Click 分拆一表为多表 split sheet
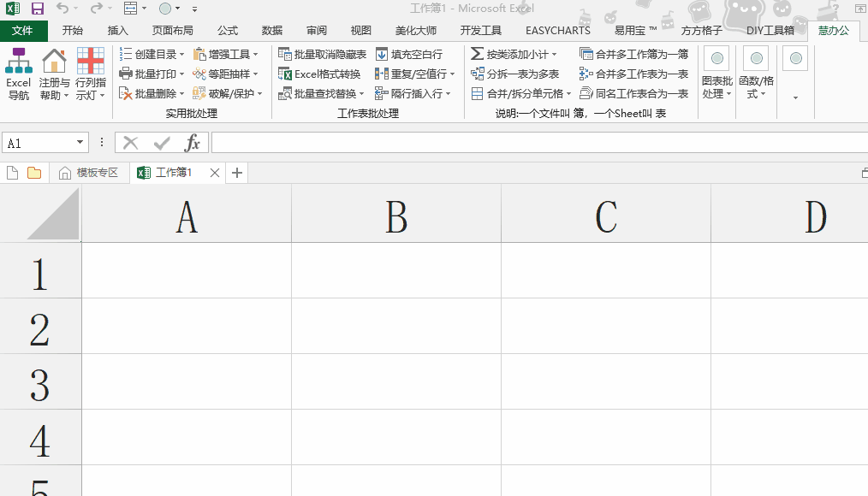 coord(514,74)
